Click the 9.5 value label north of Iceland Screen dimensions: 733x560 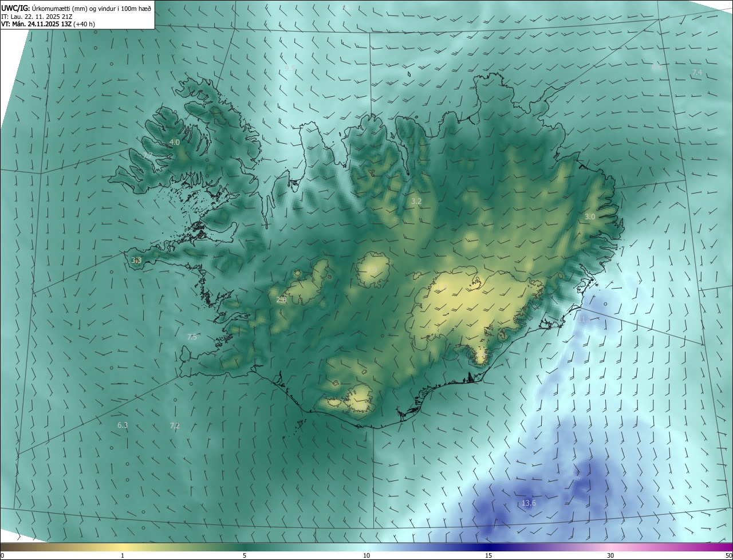(x=290, y=68)
